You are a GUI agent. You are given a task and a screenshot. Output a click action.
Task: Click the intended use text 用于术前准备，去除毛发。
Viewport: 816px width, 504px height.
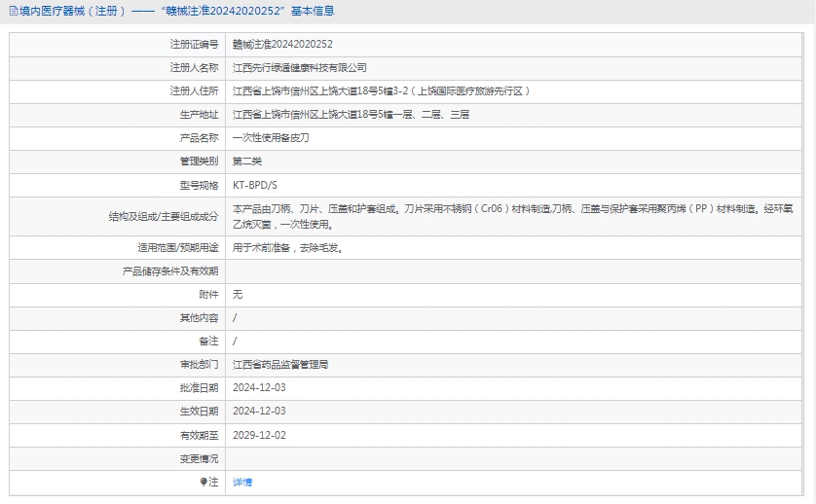tap(287, 248)
